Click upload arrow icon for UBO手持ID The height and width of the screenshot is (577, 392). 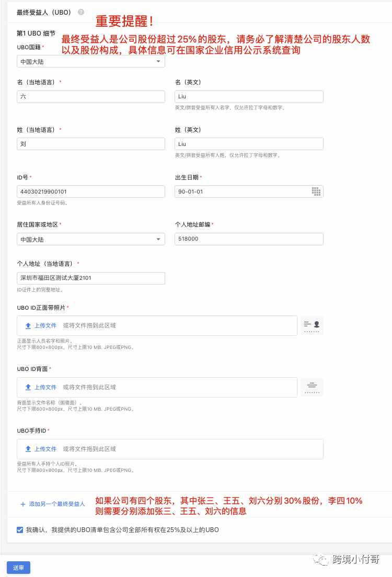[x=28, y=449]
